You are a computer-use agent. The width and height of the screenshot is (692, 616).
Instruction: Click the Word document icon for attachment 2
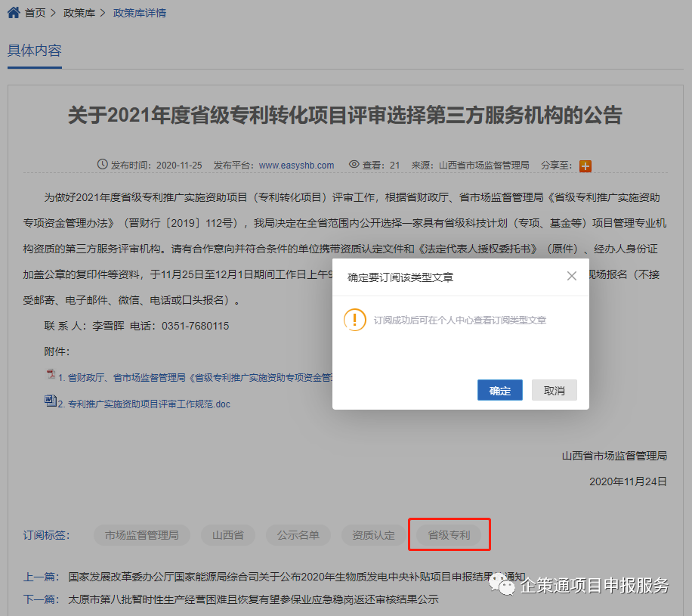click(x=51, y=401)
